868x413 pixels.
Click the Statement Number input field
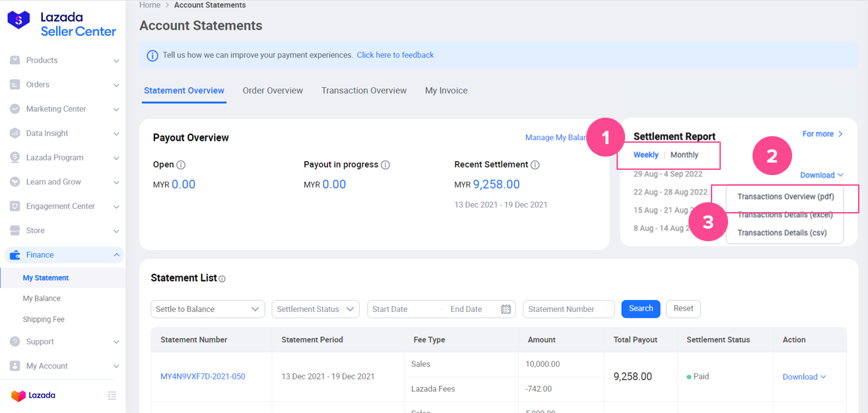click(x=568, y=309)
